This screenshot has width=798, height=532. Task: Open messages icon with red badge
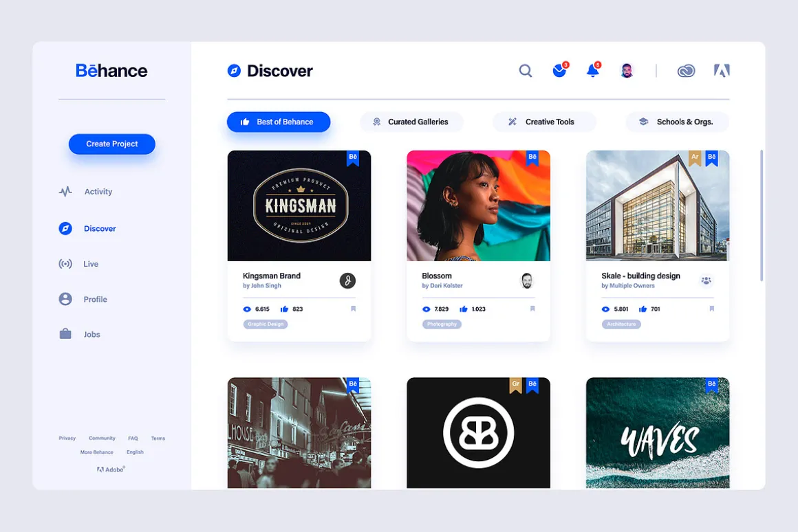point(560,70)
